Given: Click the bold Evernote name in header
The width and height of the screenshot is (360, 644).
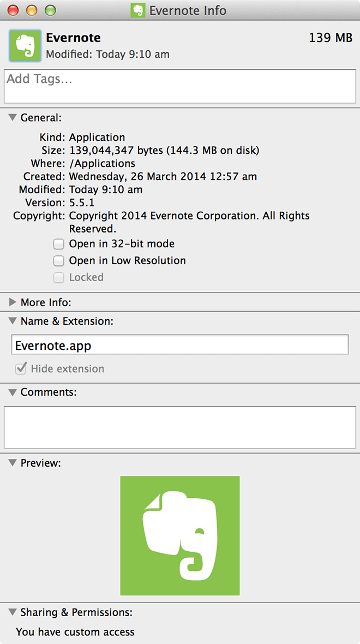Looking at the screenshot, I should coord(74,38).
